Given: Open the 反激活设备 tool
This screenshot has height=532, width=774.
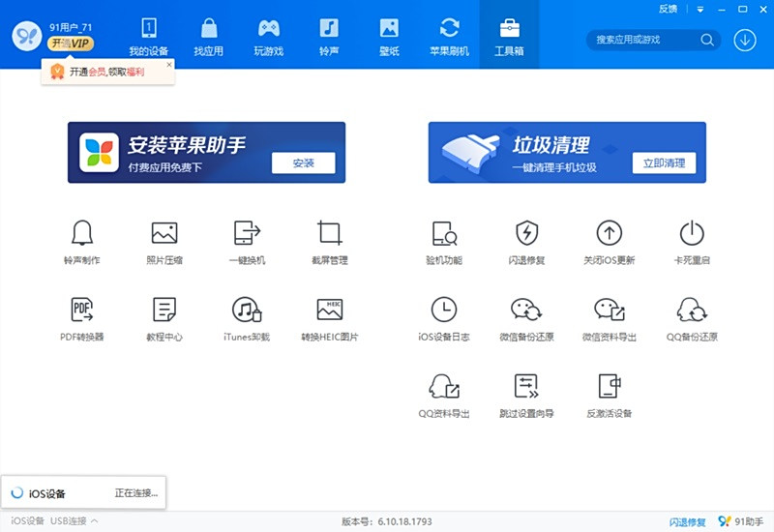Looking at the screenshot, I should [609, 388].
